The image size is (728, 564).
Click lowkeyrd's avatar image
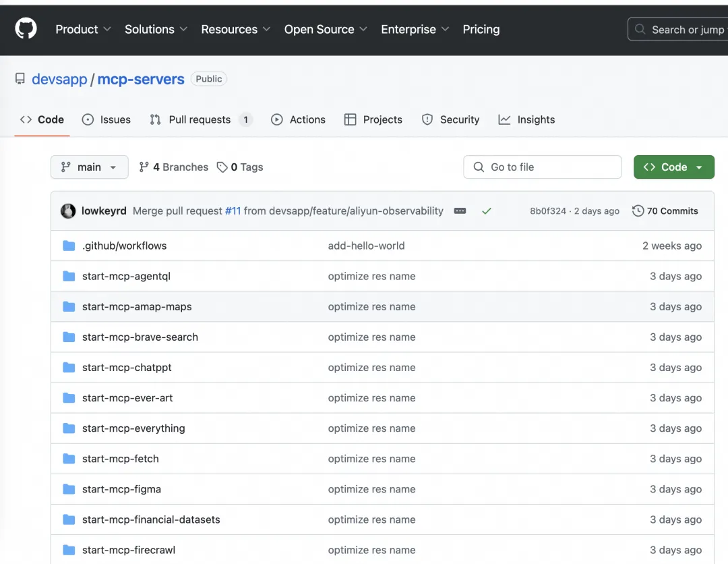(68, 211)
